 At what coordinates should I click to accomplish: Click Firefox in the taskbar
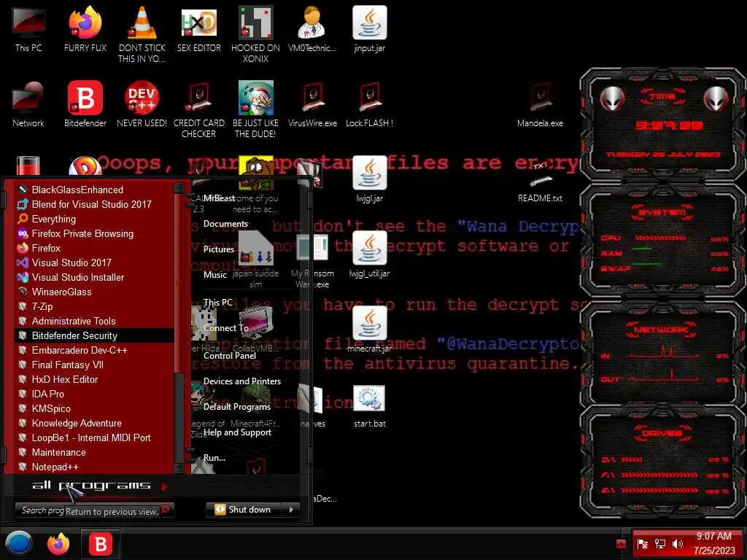[58, 543]
